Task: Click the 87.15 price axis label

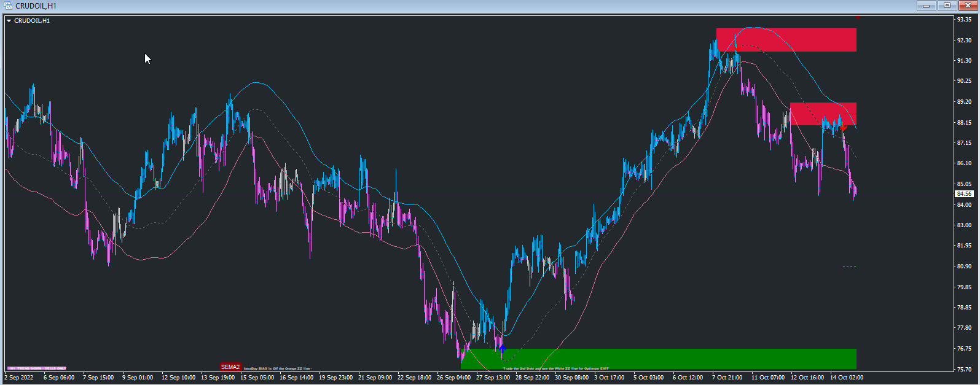Action: pyautogui.click(x=964, y=143)
